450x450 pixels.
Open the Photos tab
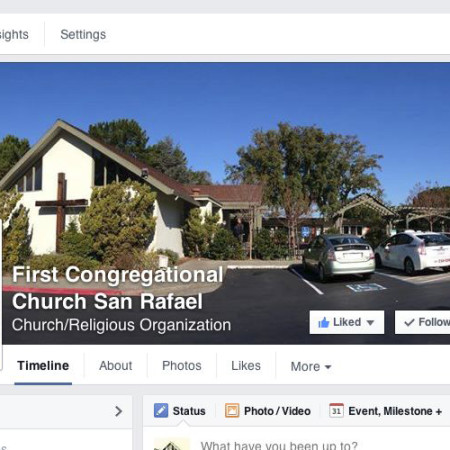[182, 366]
